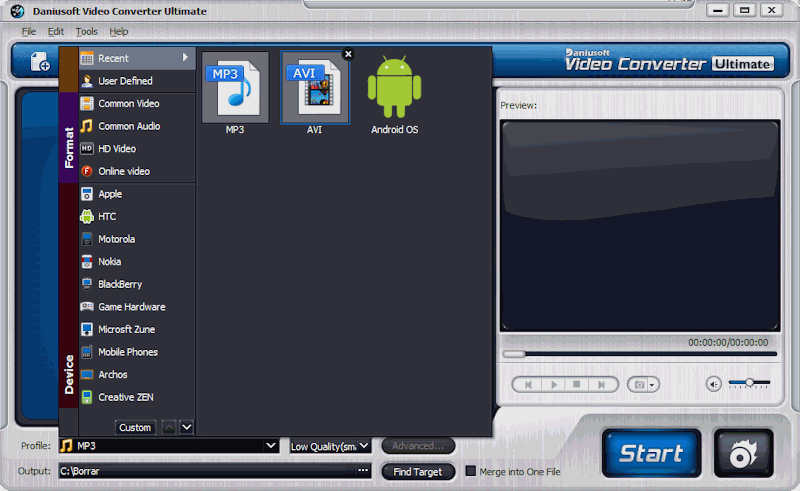Viewport: 800px width, 491px height.
Task: Remove AVI from recent list
Action: pyautogui.click(x=348, y=54)
